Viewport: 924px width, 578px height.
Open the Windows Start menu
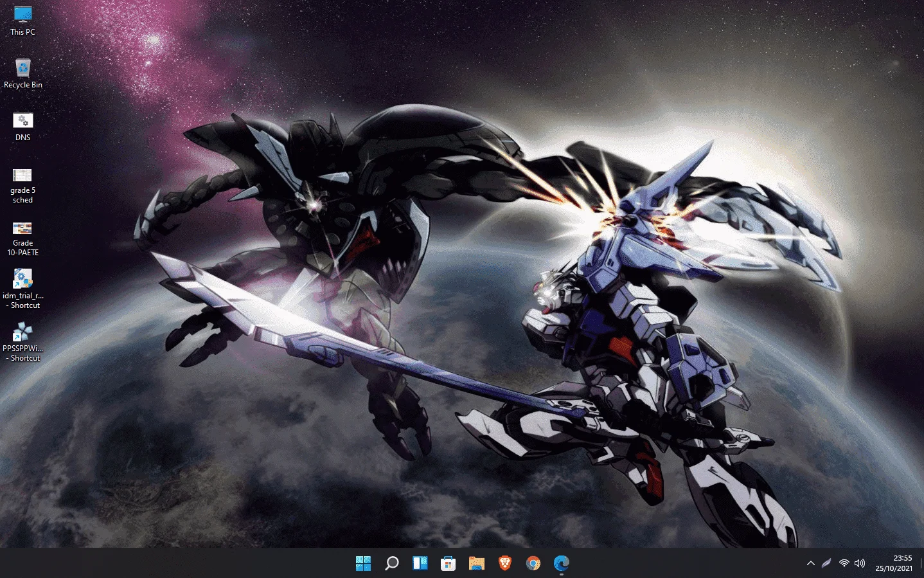coord(363,563)
